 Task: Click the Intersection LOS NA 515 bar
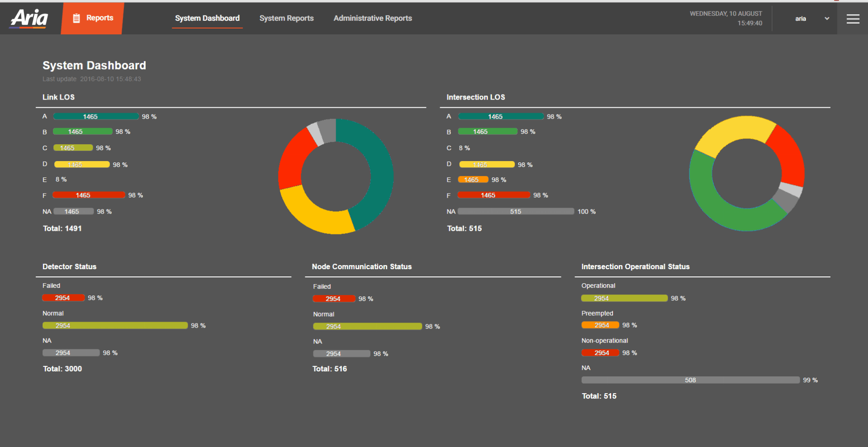coord(516,211)
